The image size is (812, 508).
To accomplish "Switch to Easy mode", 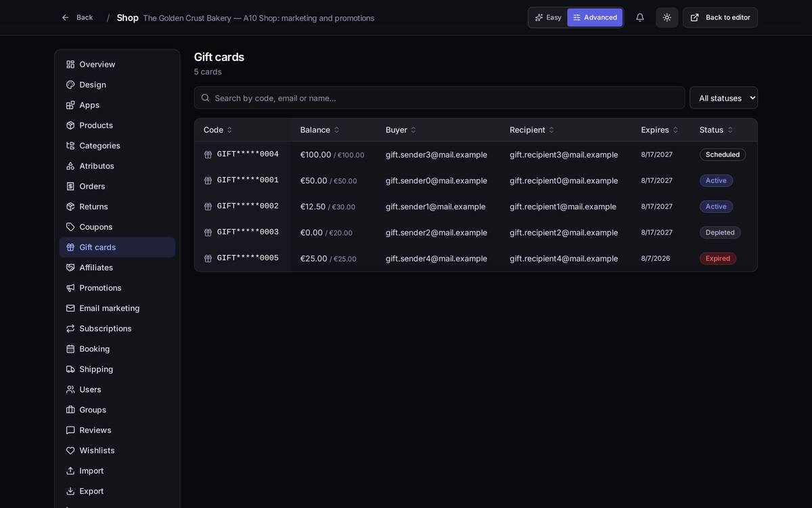I will [548, 18].
